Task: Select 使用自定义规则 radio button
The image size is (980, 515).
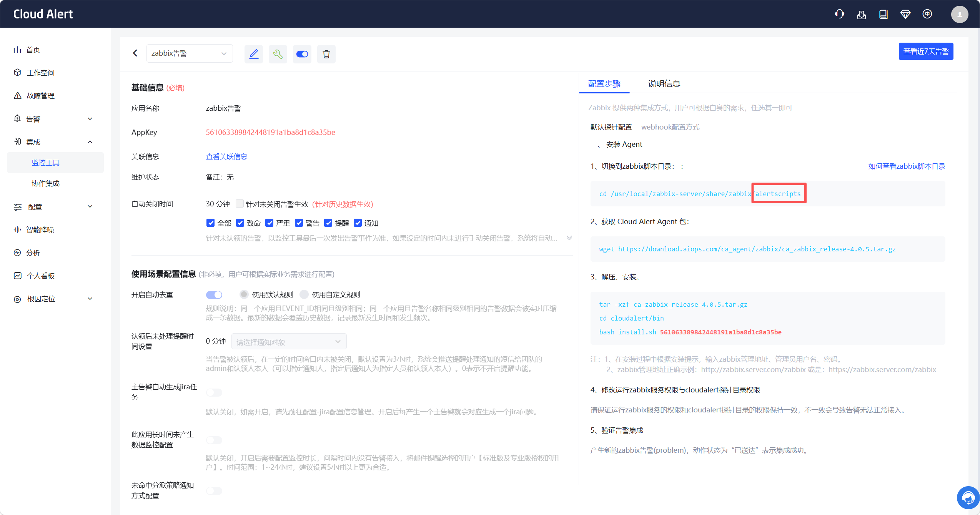Action: click(304, 294)
